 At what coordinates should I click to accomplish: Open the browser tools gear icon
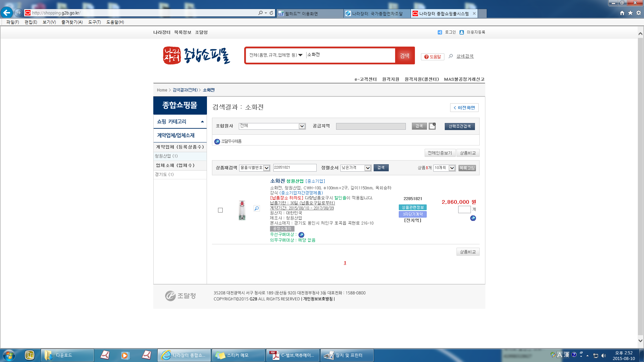coord(639,13)
